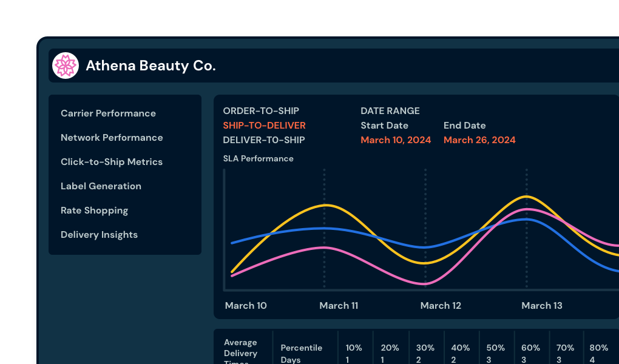Click the Athena Beauty Co. flower logo

[66, 66]
